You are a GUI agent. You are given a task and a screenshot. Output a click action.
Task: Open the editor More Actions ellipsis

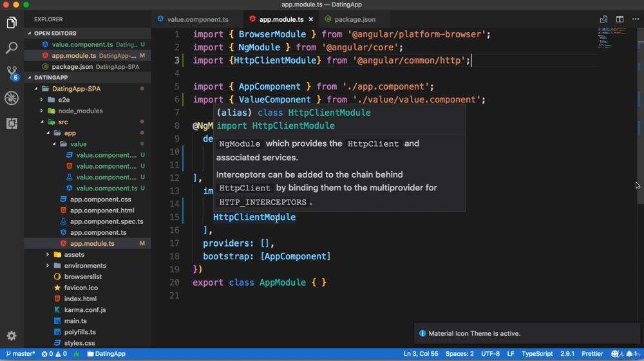[636, 19]
